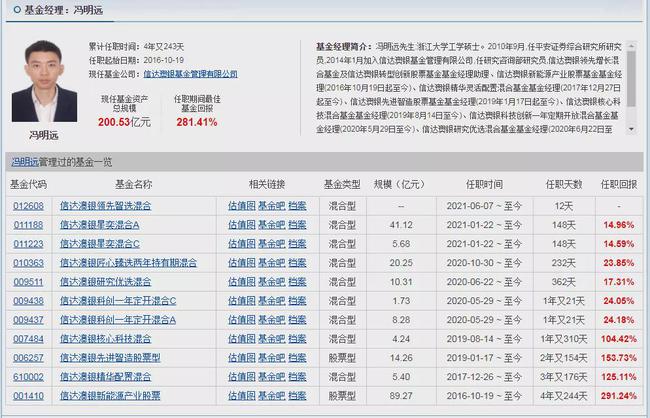Click the 104.42% return value
The width and height of the screenshot is (650, 418).
pos(619,339)
